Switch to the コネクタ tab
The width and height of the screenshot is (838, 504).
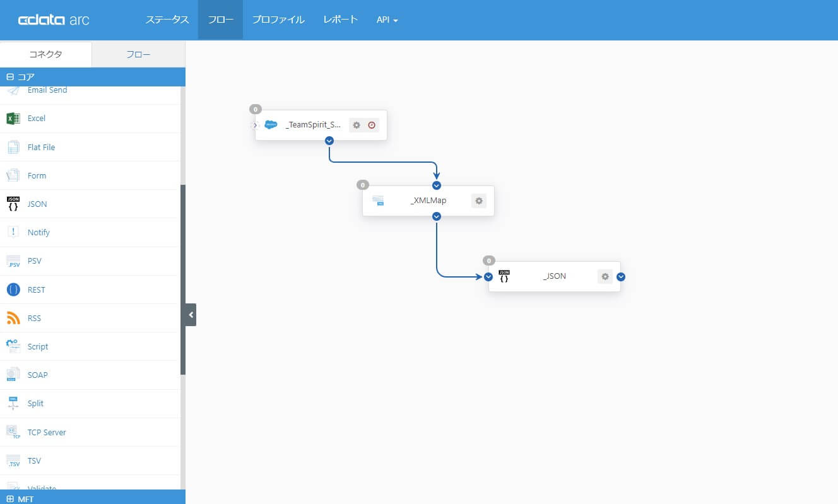[x=46, y=54]
